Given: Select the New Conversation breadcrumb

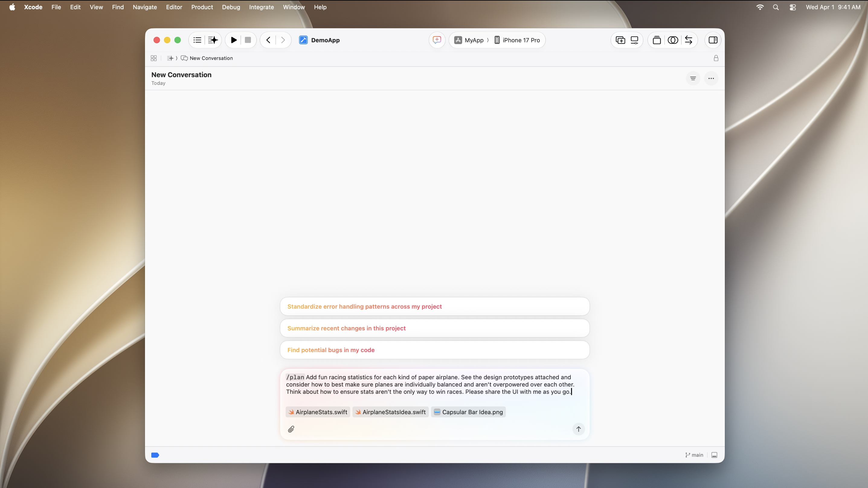Looking at the screenshot, I should point(207,58).
